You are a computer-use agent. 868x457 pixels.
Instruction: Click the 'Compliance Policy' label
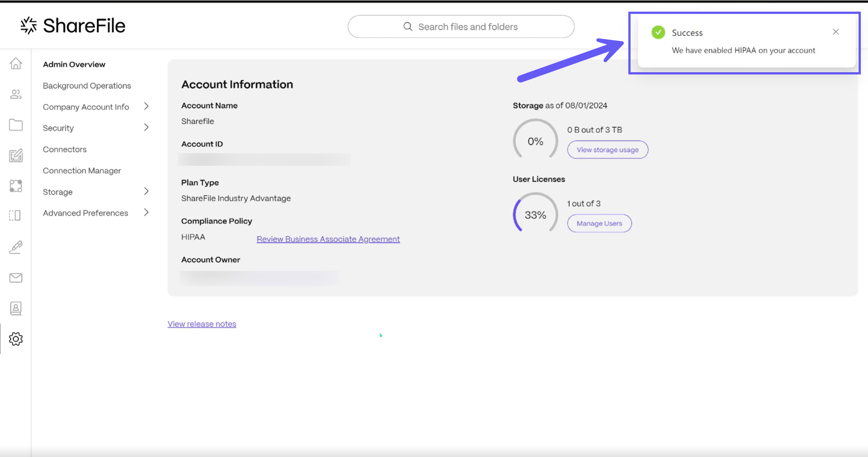[x=217, y=221]
